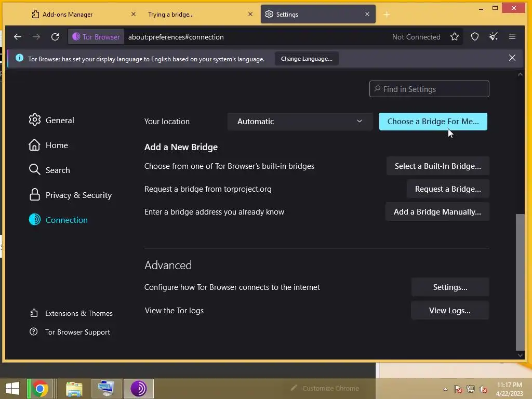
Task: Open the Search settings category
Action: click(x=49, y=170)
